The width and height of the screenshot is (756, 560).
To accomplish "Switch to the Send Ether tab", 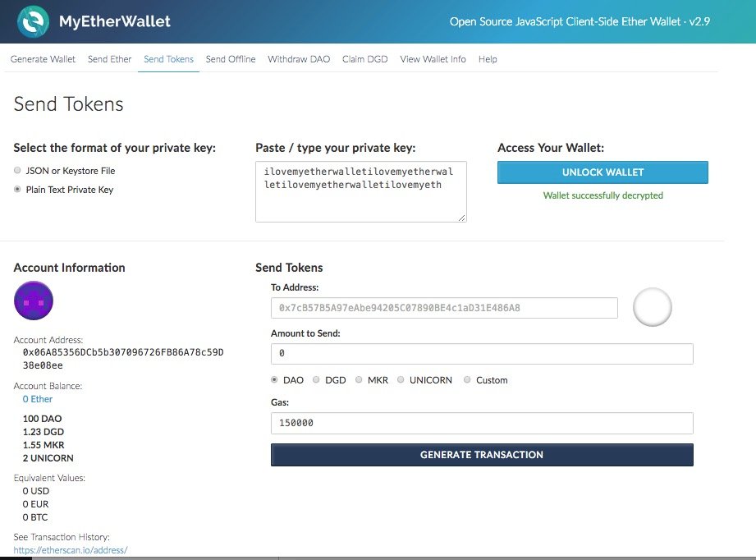I will tap(109, 59).
